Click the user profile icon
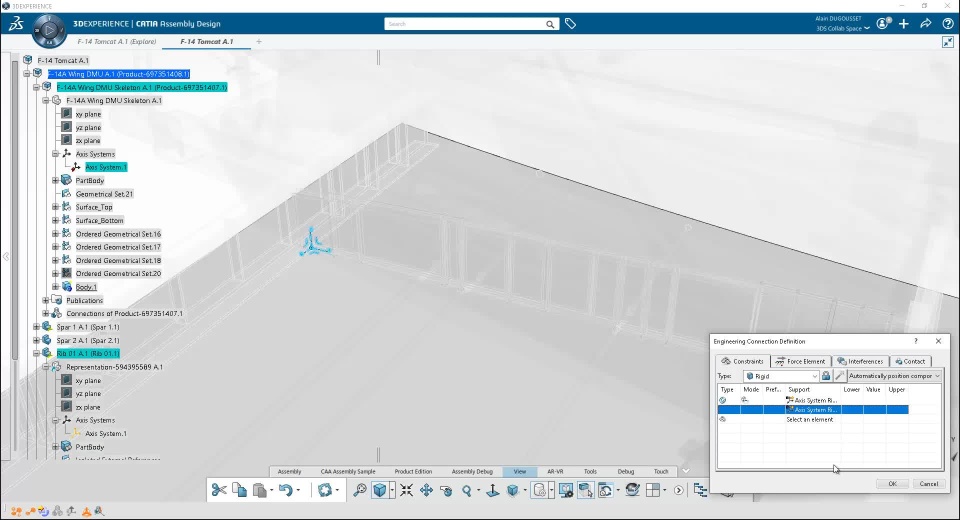 pyautogui.click(x=883, y=24)
